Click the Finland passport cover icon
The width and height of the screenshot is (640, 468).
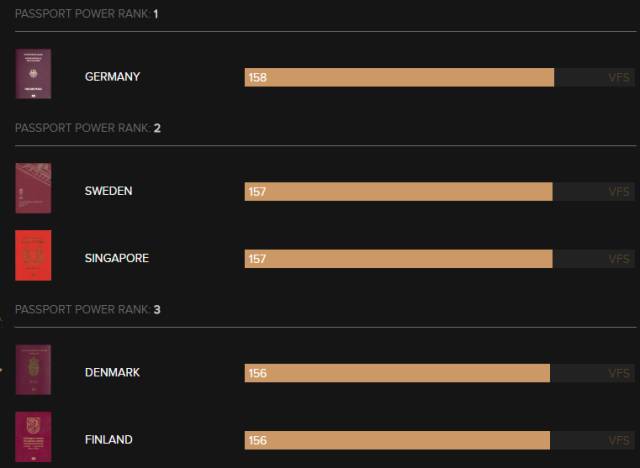tap(33, 438)
